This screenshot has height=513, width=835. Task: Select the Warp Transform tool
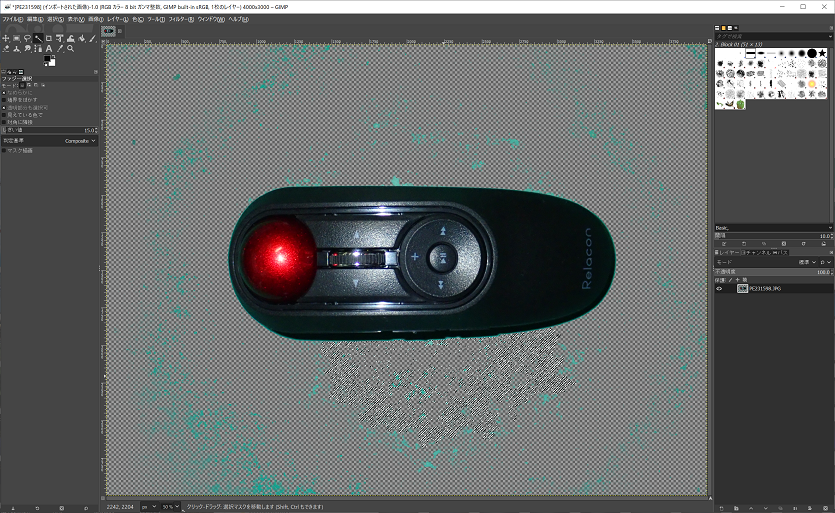point(70,38)
